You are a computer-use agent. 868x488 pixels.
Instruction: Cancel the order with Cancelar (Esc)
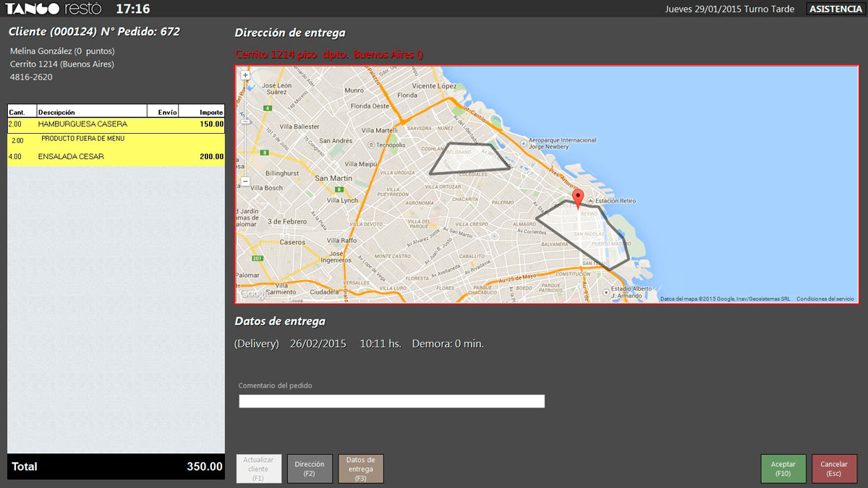pyautogui.click(x=834, y=468)
